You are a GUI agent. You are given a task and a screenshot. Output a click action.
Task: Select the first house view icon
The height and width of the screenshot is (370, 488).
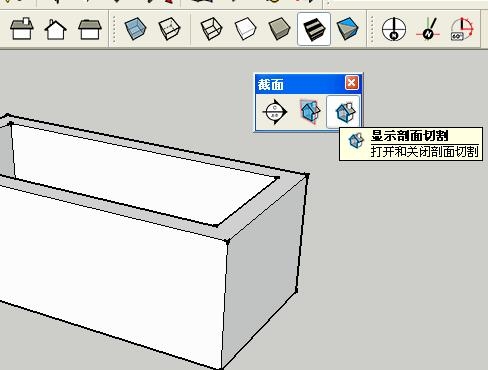[x=22, y=29]
